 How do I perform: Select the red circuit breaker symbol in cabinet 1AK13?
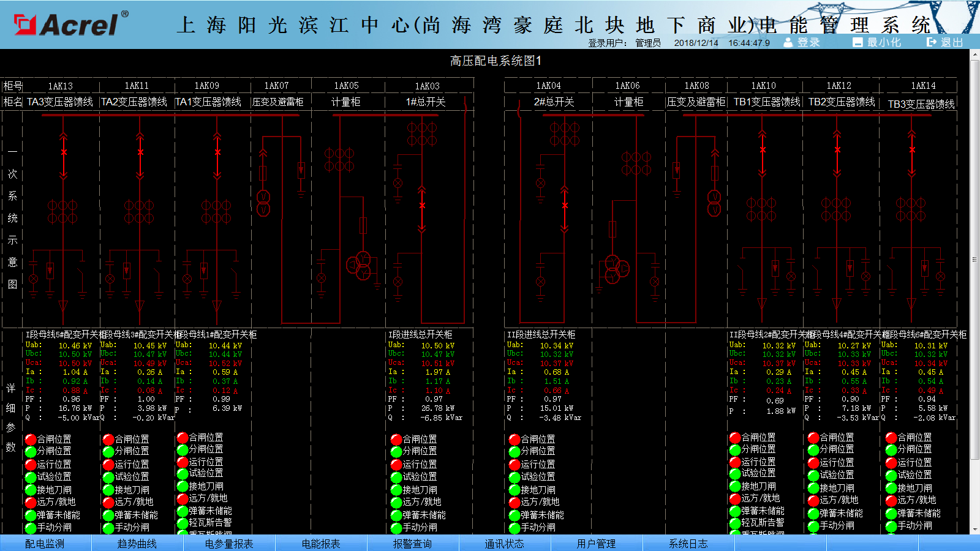point(64,152)
